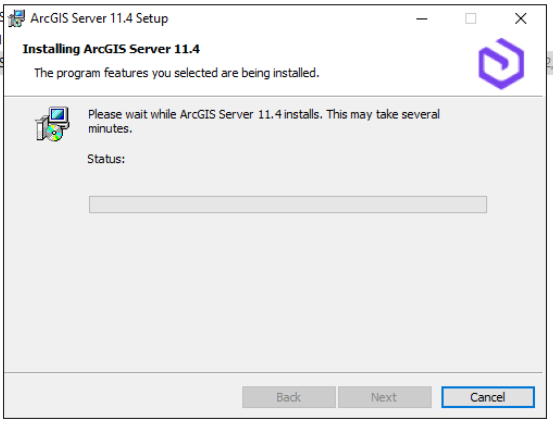Click the grayed-out Next button
The width and height of the screenshot is (553, 422).
pyautogui.click(x=384, y=397)
